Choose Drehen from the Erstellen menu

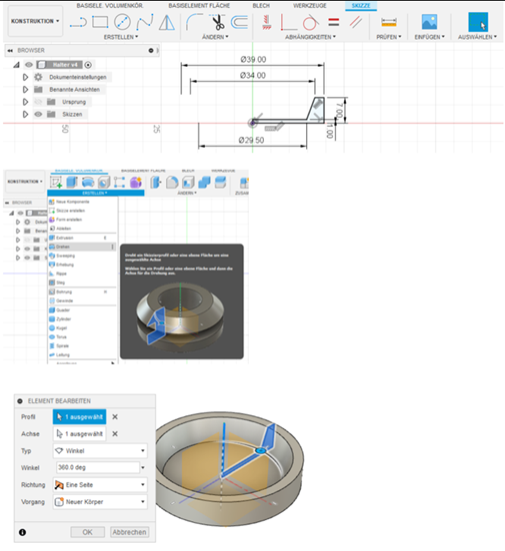82,247
